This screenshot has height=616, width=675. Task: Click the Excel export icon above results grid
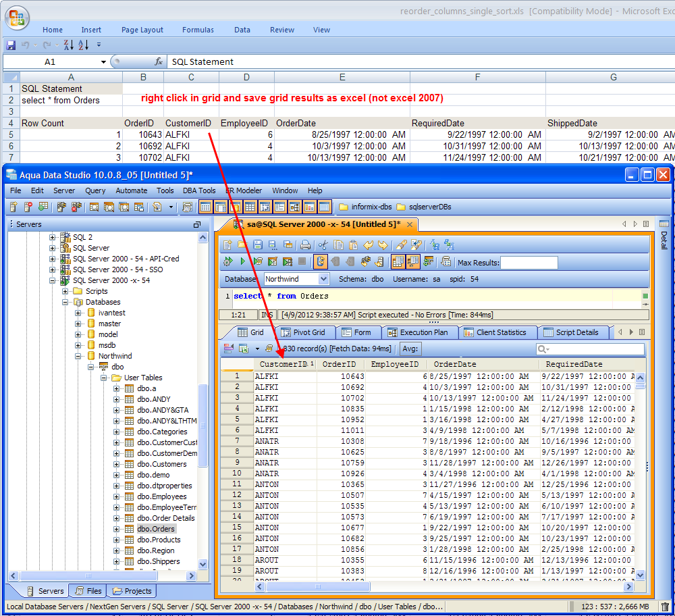coord(243,349)
